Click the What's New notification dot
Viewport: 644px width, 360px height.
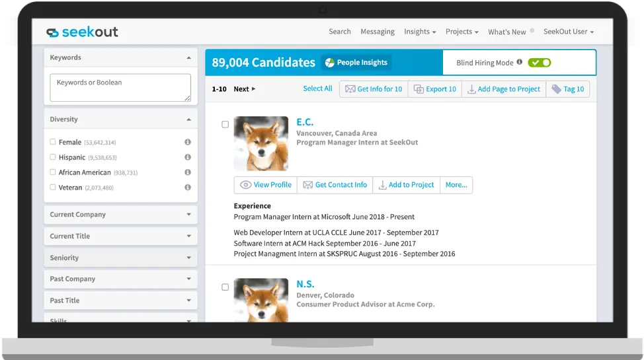tap(532, 30)
